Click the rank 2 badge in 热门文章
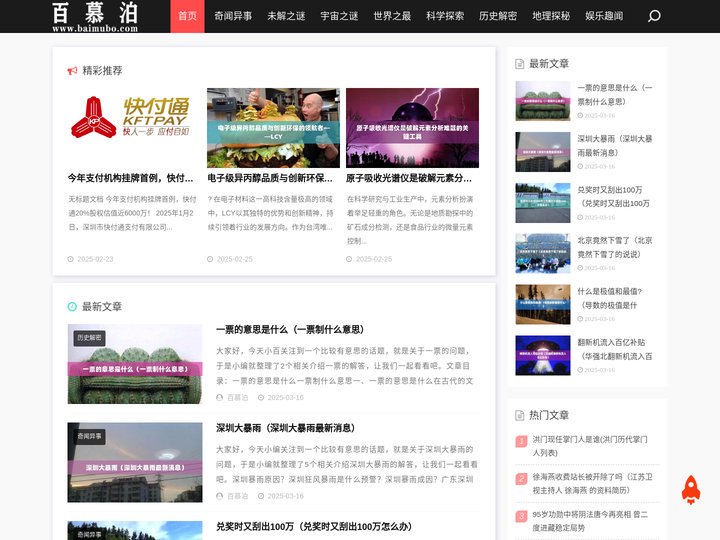The image size is (720, 540). click(x=521, y=479)
